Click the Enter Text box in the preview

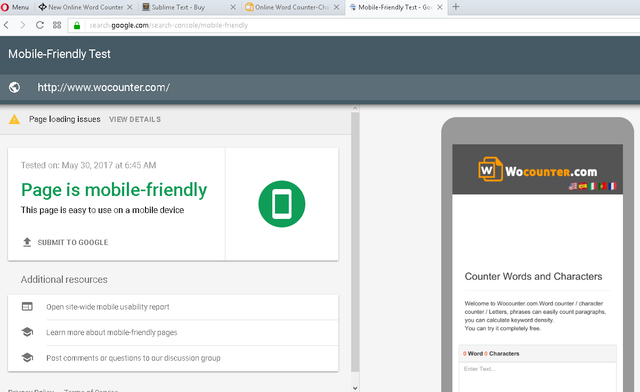point(538,377)
